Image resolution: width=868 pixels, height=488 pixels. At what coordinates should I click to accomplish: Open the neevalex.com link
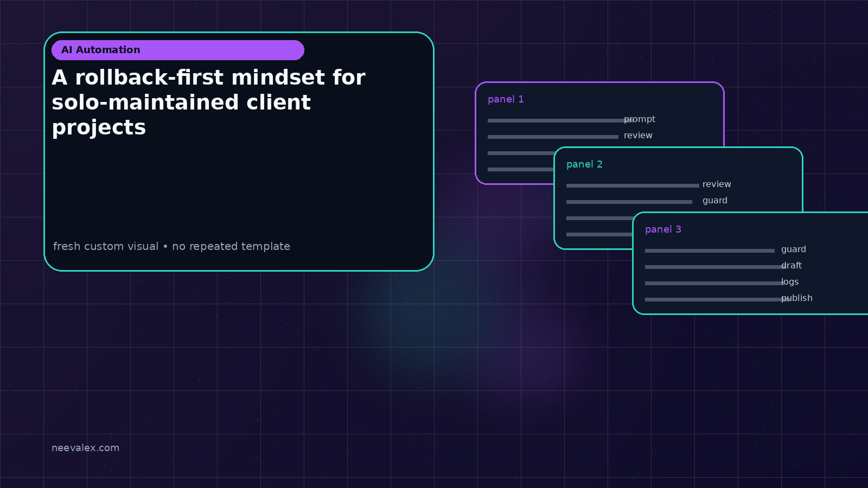(85, 448)
